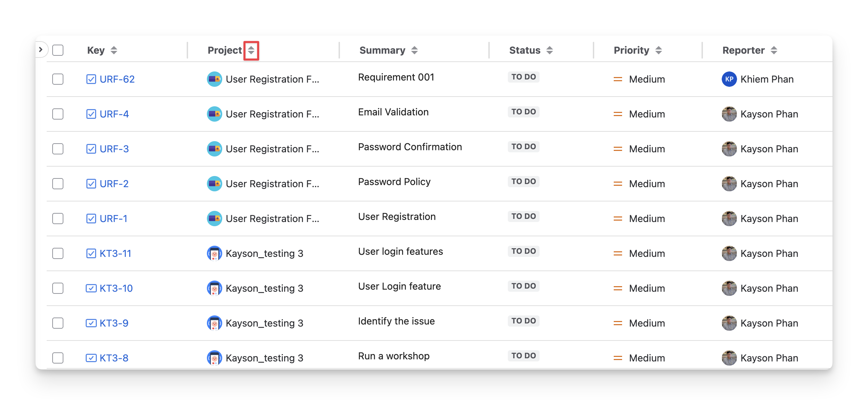Viewport: 868px width, 405px height.
Task: Check the box for the URF-4 row
Action: click(x=58, y=114)
